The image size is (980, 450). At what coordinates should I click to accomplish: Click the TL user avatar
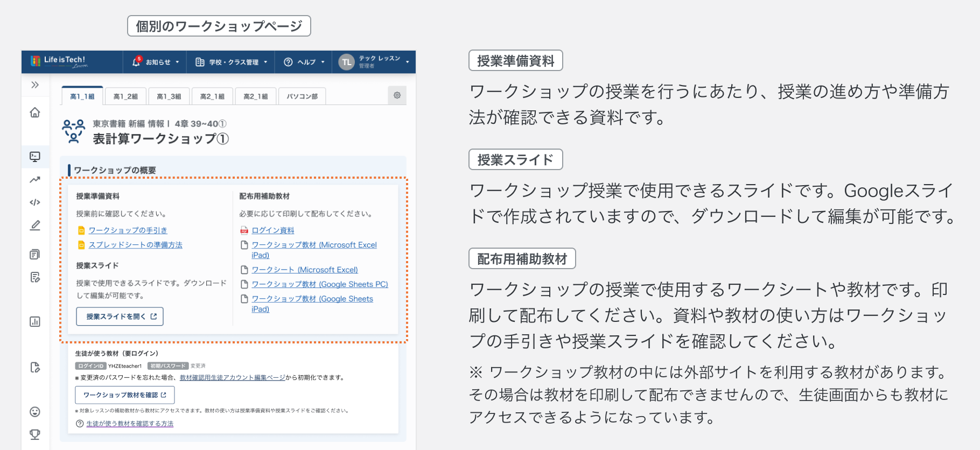click(x=346, y=62)
